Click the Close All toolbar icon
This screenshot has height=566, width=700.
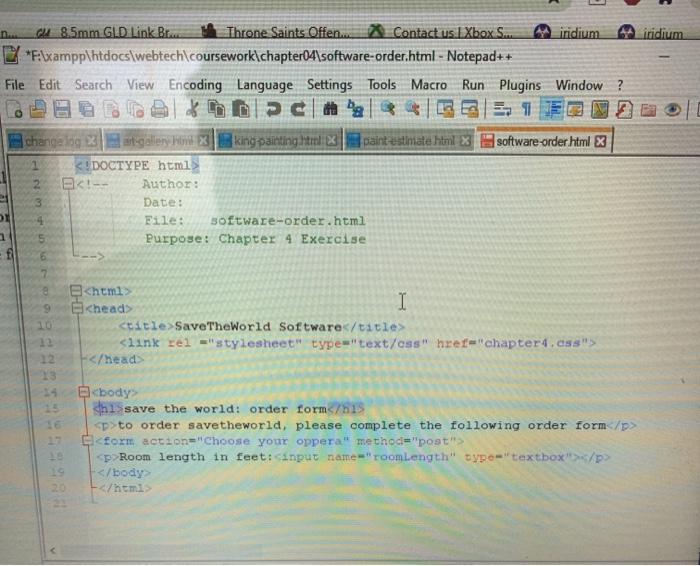click(135, 109)
